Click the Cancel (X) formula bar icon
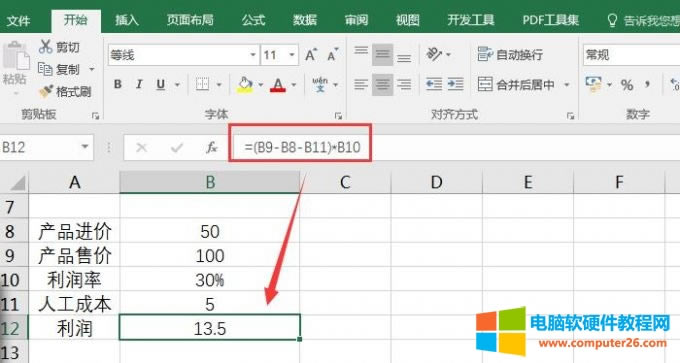Viewport: 680px width, 363px height. (141, 148)
